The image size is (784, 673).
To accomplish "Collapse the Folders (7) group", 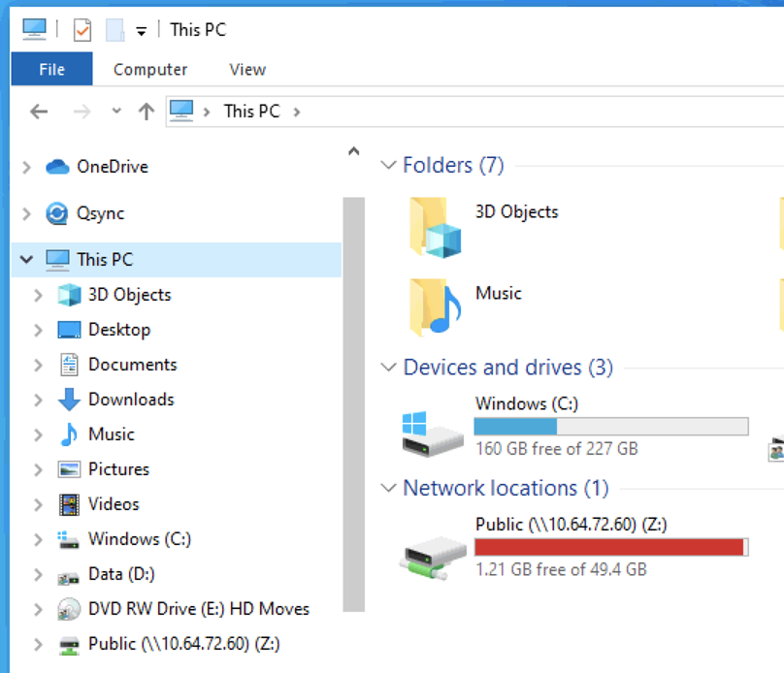I will point(389,166).
